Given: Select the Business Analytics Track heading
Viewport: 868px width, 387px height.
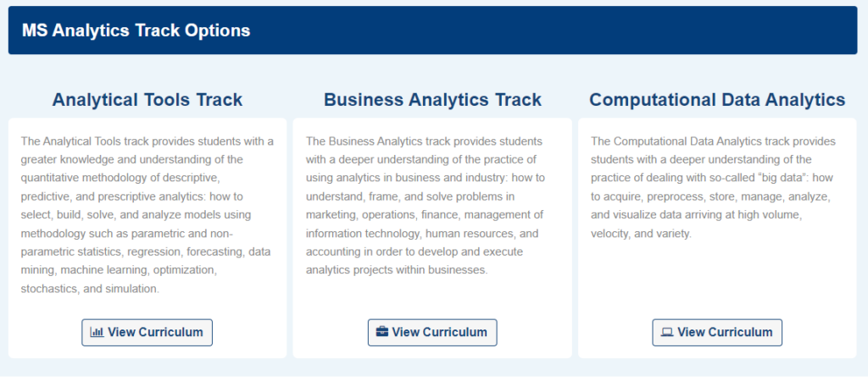Looking at the screenshot, I should [432, 100].
